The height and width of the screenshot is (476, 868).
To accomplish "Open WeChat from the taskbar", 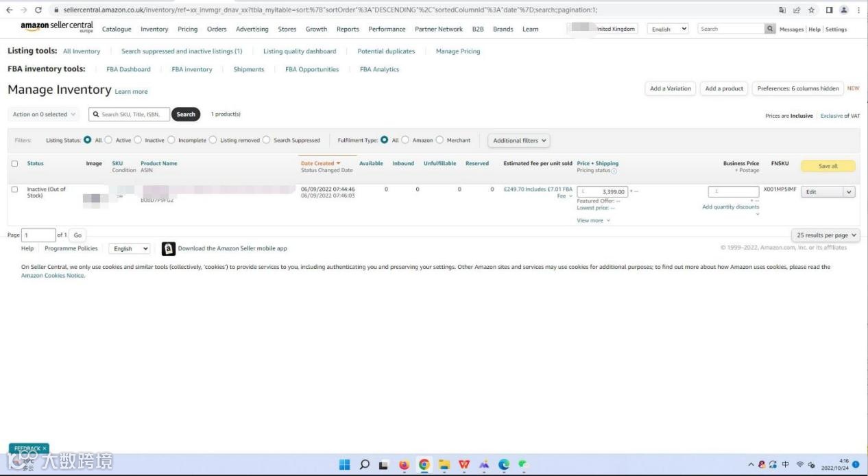I will pos(523,464).
